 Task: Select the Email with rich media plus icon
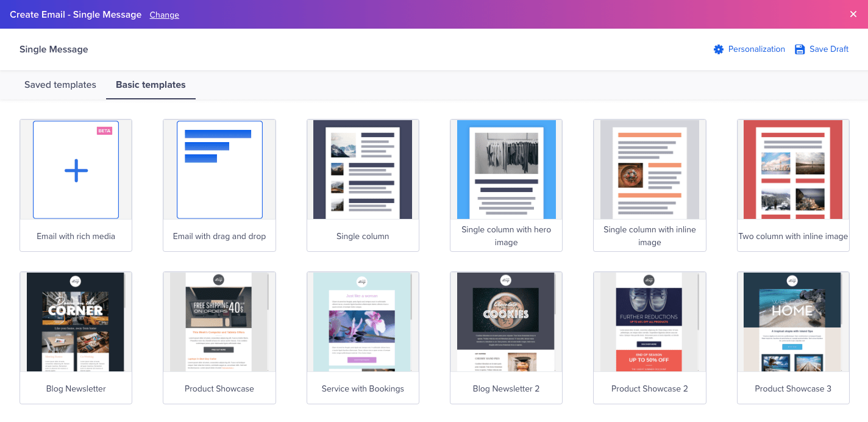76,170
